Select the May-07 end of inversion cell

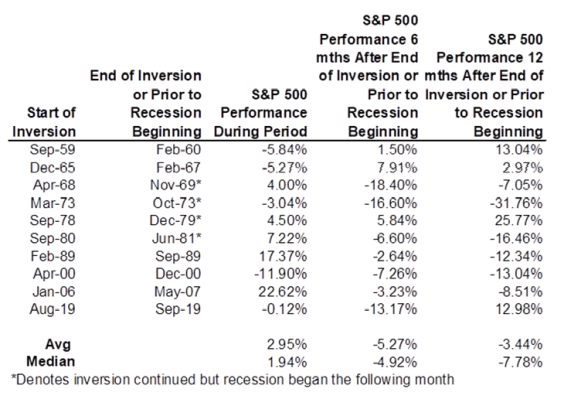point(178,292)
